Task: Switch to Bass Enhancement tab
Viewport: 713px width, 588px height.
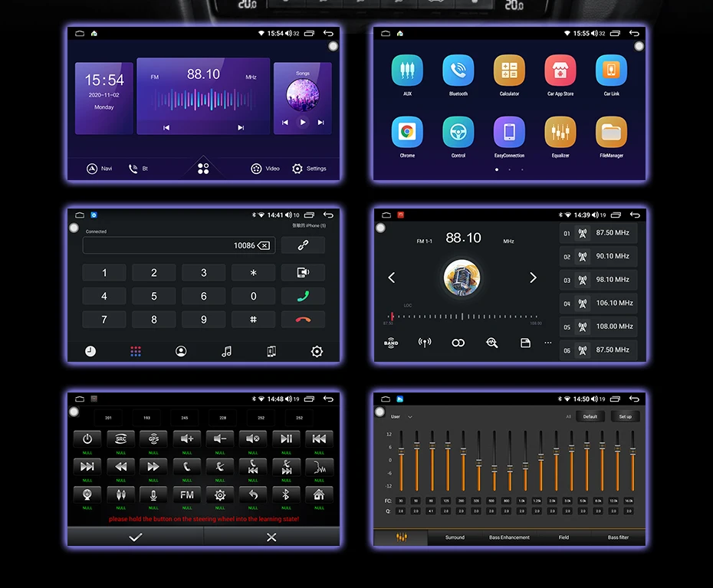Action: (509, 537)
